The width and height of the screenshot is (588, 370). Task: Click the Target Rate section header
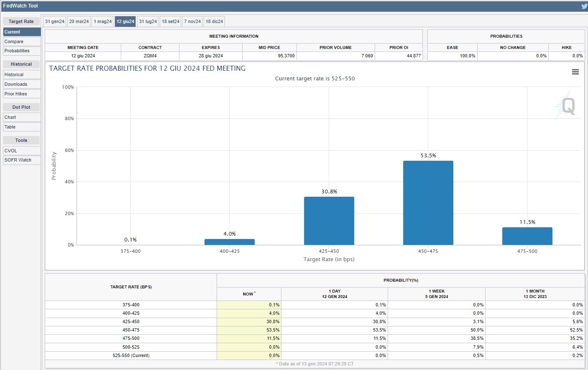21,21
